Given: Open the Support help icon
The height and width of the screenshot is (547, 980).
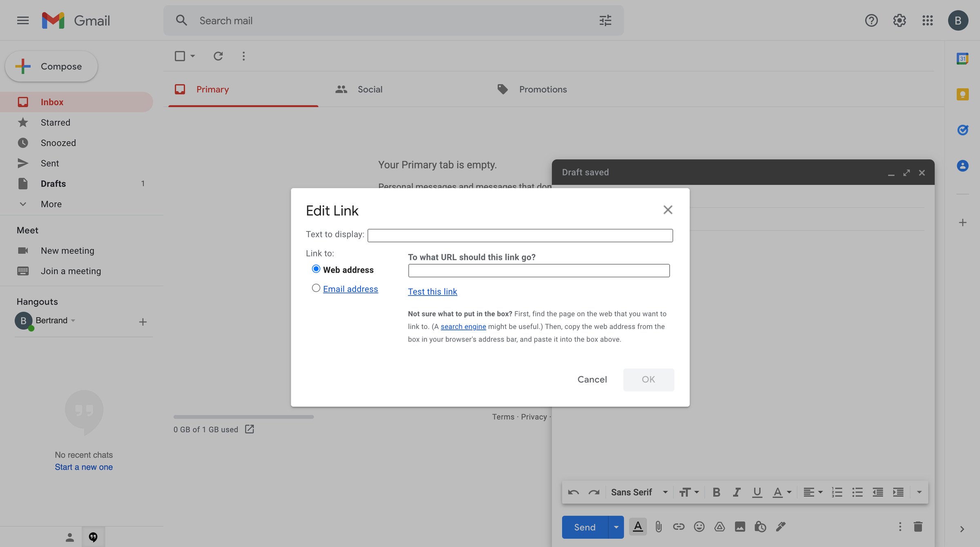Looking at the screenshot, I should coord(871,20).
